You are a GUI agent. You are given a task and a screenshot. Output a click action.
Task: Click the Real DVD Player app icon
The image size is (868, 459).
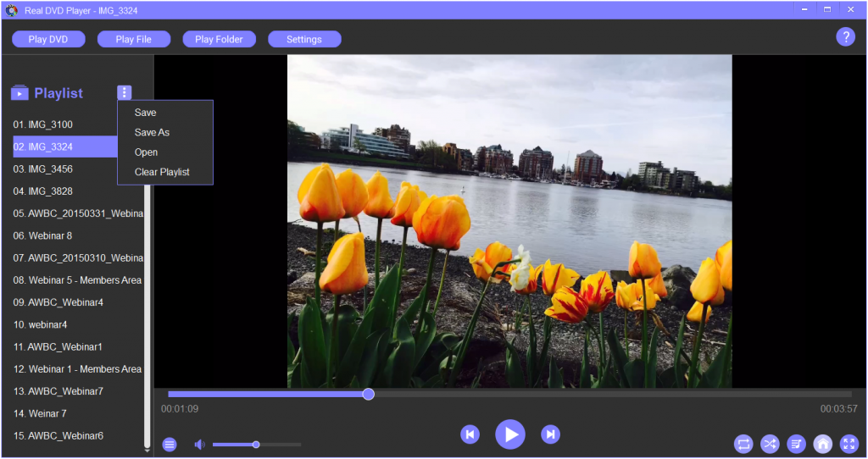(11, 10)
